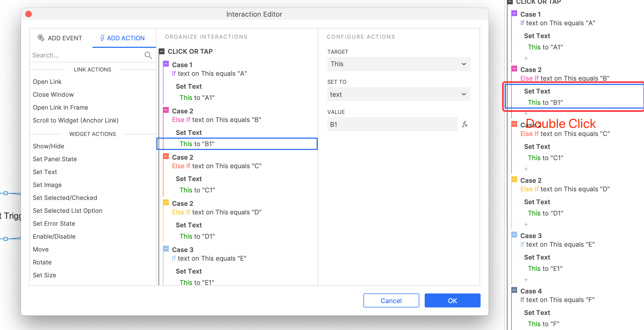
Task: Collapse the yellow Case 2 "D" marker in the editor
Action: 166,203
